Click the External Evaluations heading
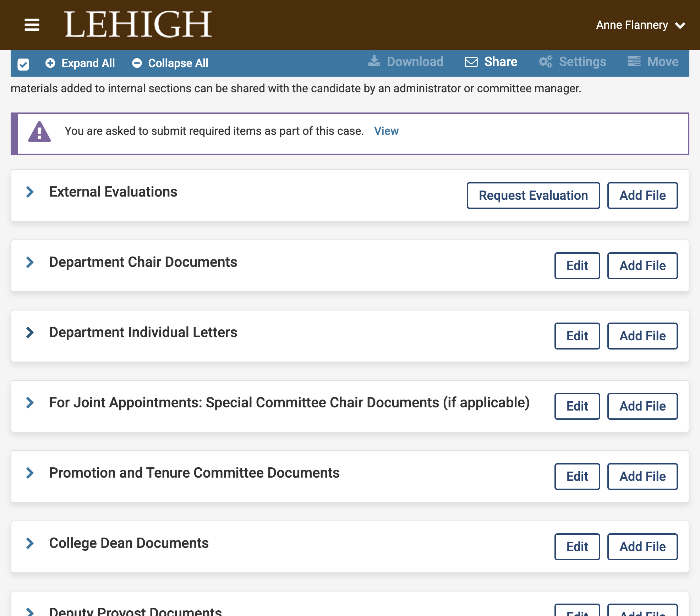This screenshot has height=616, width=700. pos(113,192)
